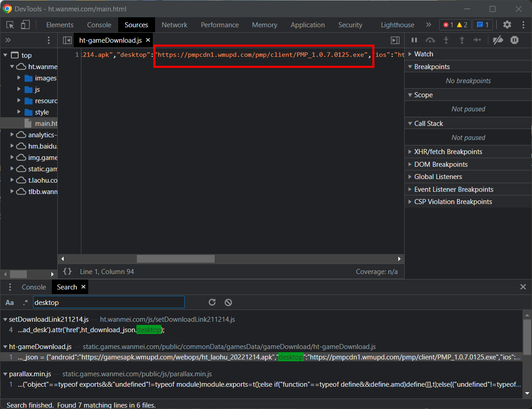
Task: Close the ht-gameDownload.js editor tab
Action: coord(148,40)
